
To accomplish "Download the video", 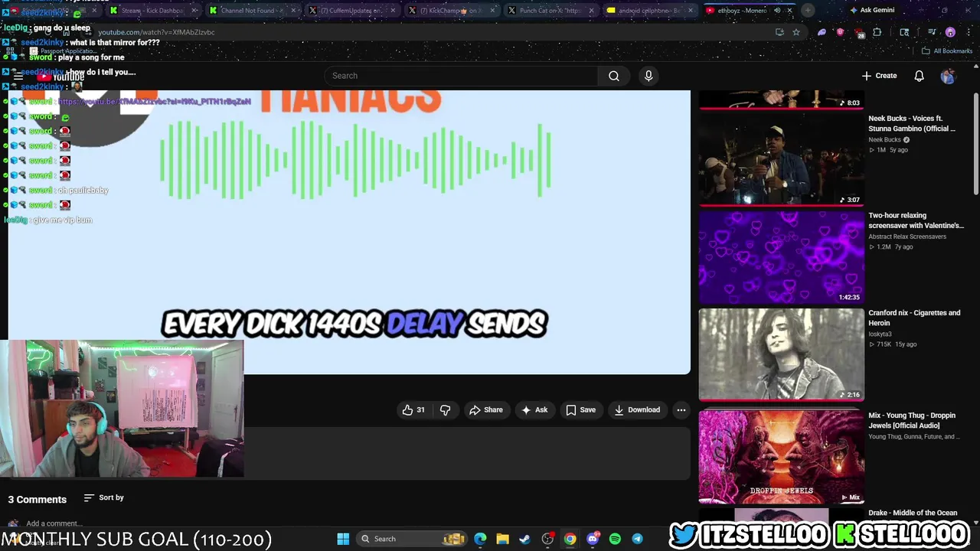I will (x=637, y=410).
